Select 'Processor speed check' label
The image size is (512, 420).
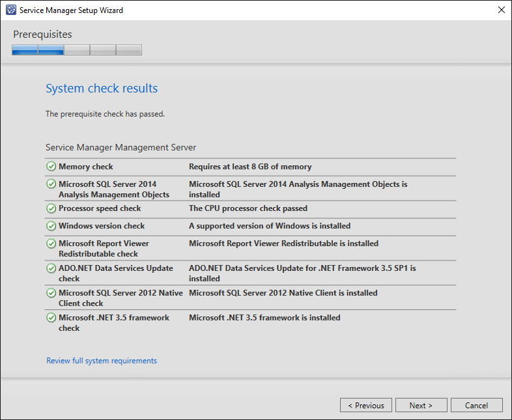point(100,208)
